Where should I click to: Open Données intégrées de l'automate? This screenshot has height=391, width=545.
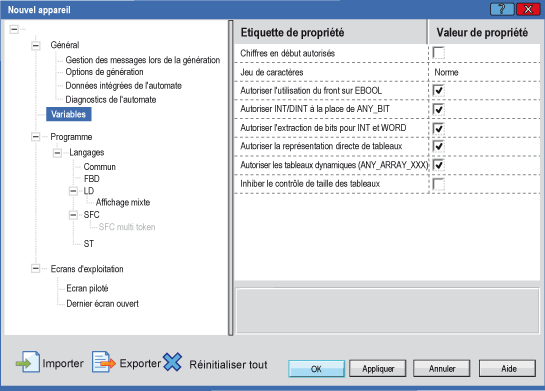(123, 85)
